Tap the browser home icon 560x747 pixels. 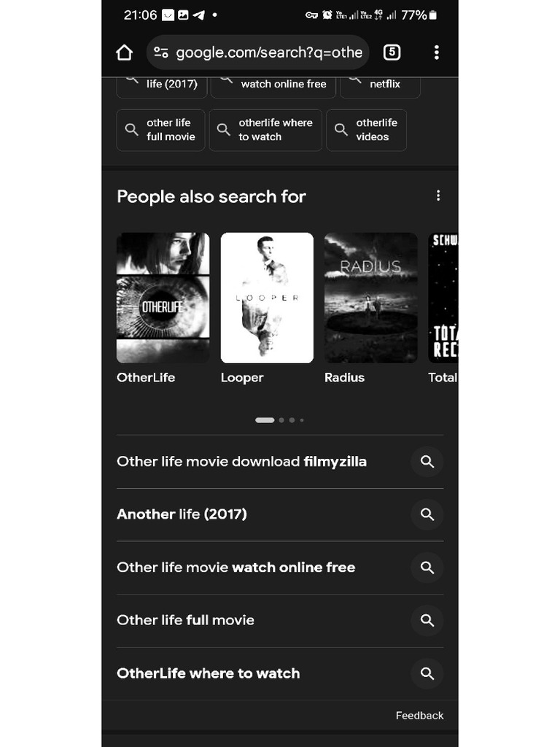(124, 53)
